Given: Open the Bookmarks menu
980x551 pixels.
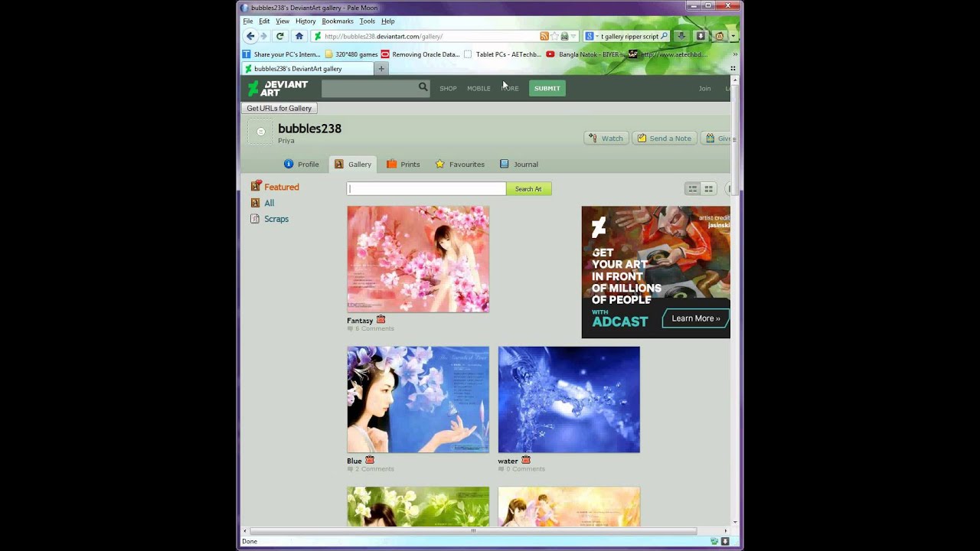Looking at the screenshot, I should coord(338,21).
